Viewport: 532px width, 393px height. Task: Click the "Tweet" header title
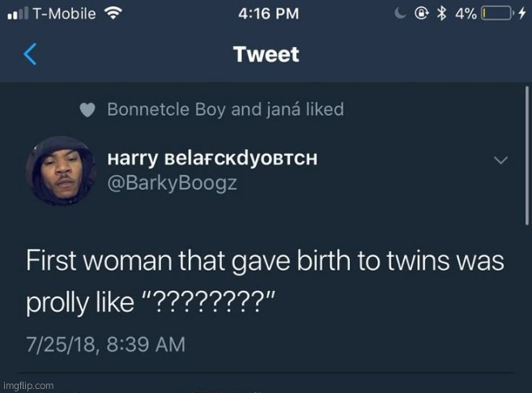coord(266,54)
